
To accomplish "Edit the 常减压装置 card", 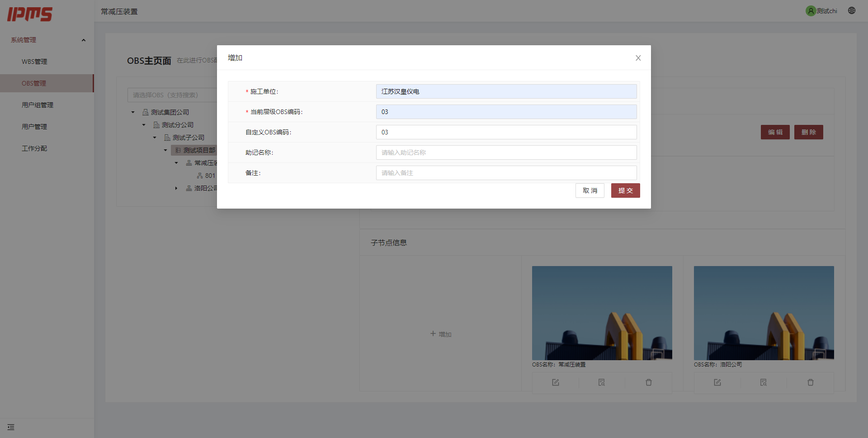I will pyautogui.click(x=556, y=382).
